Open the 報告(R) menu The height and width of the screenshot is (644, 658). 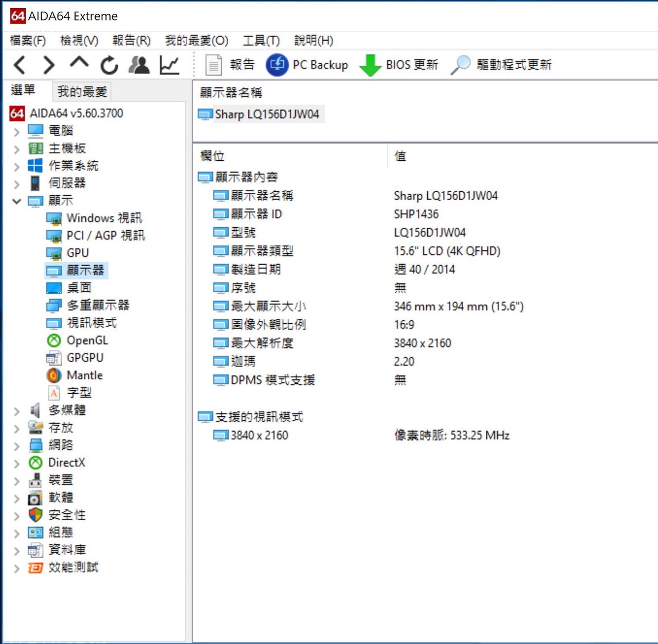[x=132, y=40]
